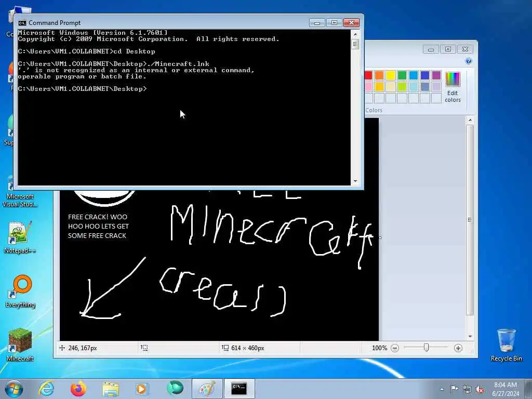The image size is (532, 399).
Task: Choose the lavender swatch in the second row
Action: [436, 87]
